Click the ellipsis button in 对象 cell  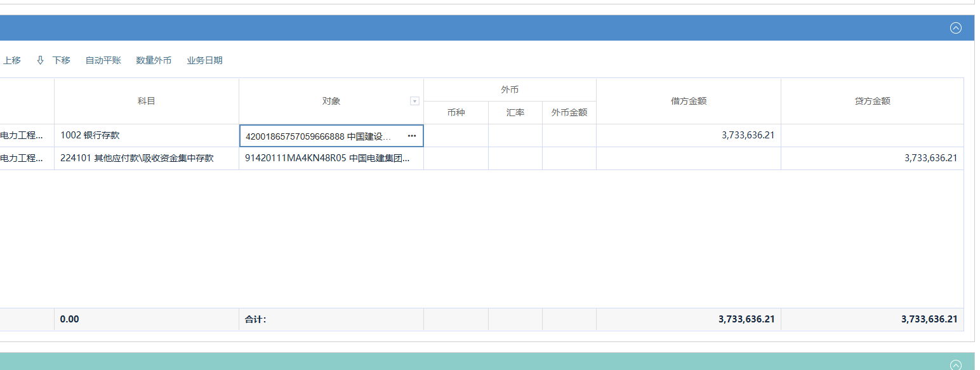(411, 136)
